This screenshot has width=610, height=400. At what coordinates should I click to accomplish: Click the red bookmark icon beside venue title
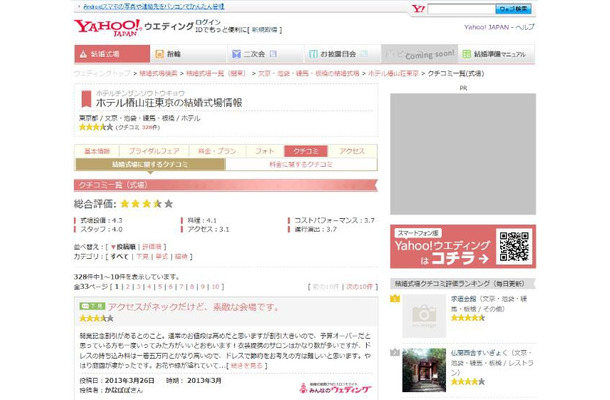[86, 98]
